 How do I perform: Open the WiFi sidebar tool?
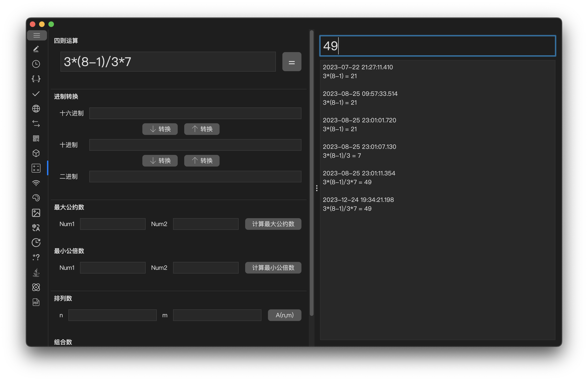[x=36, y=183]
